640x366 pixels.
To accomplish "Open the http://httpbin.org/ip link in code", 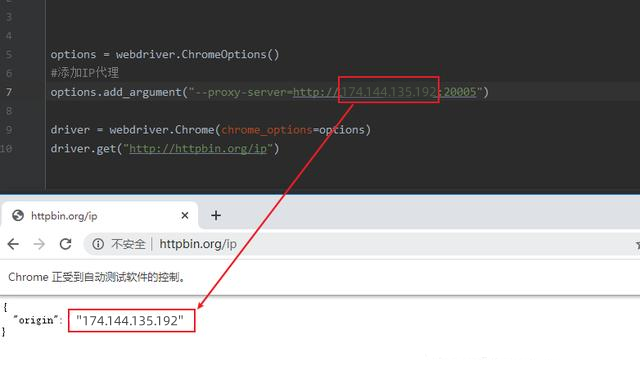I will coord(198,149).
